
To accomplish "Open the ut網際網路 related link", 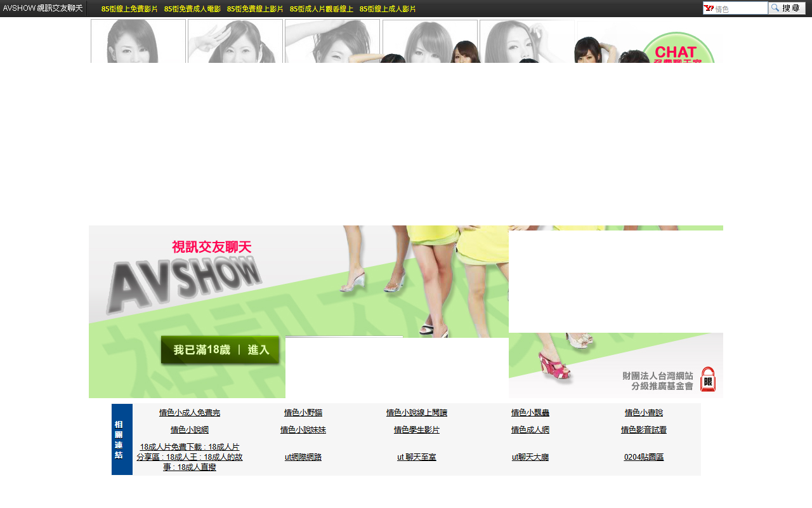I will tap(303, 457).
